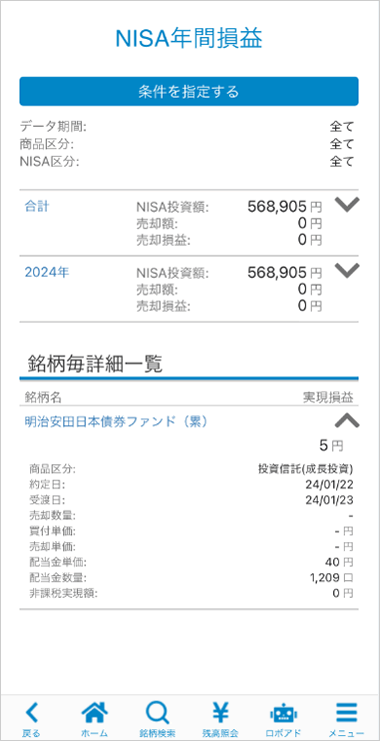Screen dimensions: 380x741
Task: Open the 合計 link
Action: pyautogui.click(x=36, y=207)
